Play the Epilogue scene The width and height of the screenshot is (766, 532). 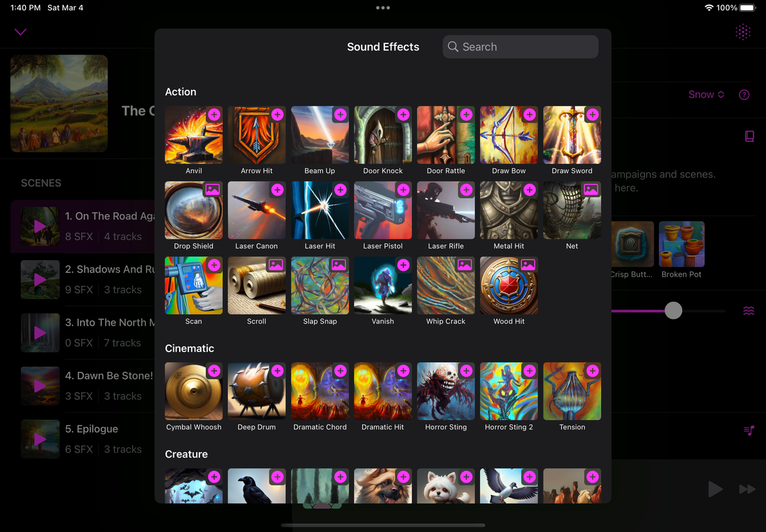pyautogui.click(x=40, y=439)
